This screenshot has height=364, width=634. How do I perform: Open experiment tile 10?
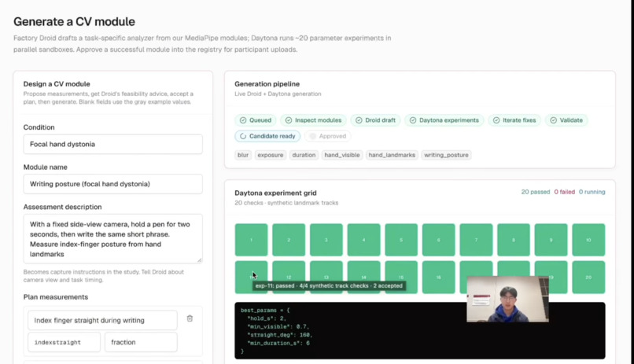click(x=588, y=240)
